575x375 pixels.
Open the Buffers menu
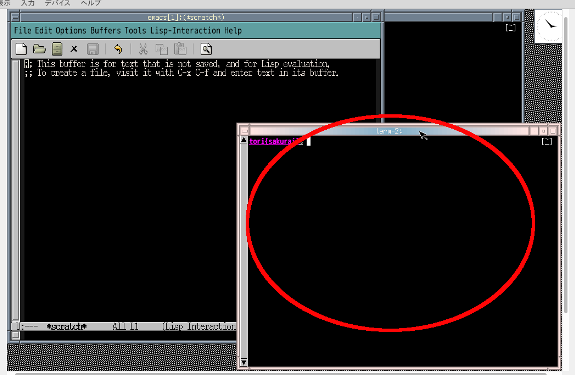106,30
